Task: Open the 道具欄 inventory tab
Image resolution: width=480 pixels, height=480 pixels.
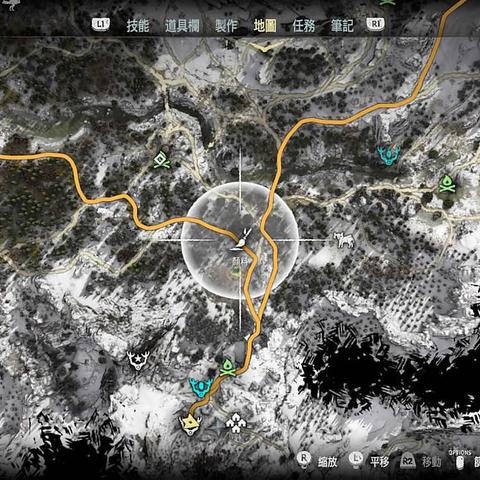Action: point(182,26)
